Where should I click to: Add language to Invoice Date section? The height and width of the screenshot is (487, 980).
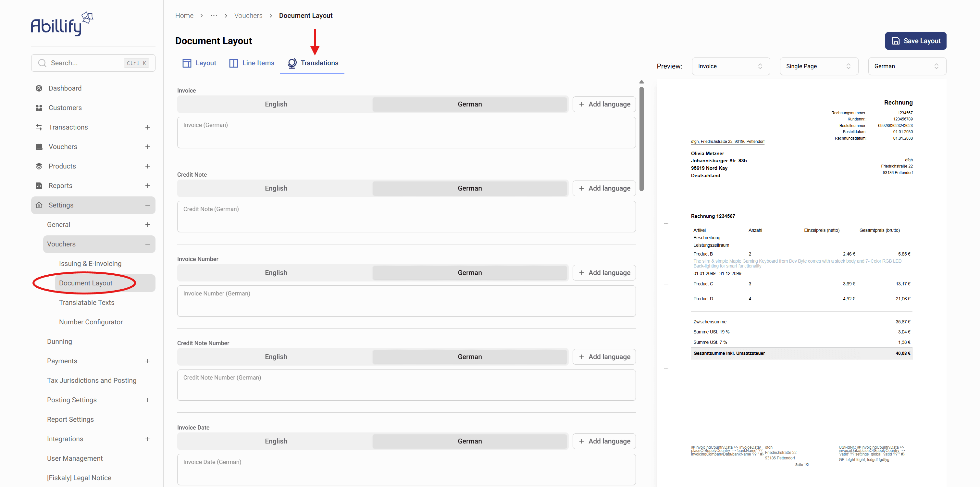click(604, 441)
